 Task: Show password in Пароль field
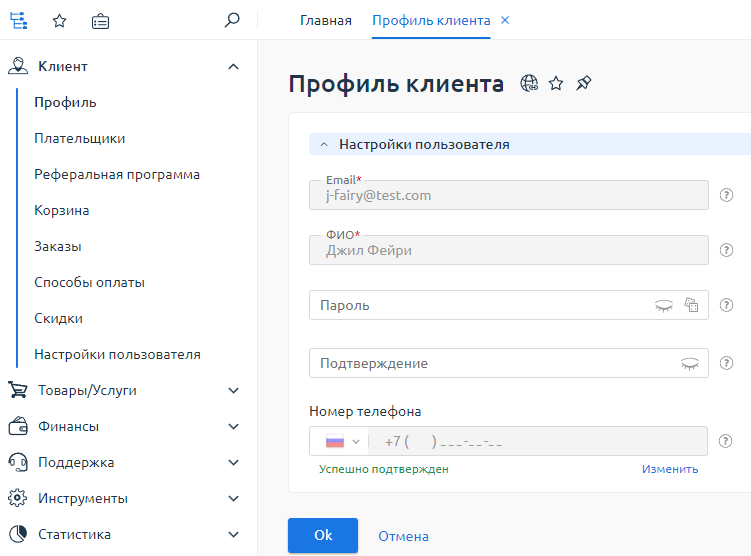click(x=664, y=306)
